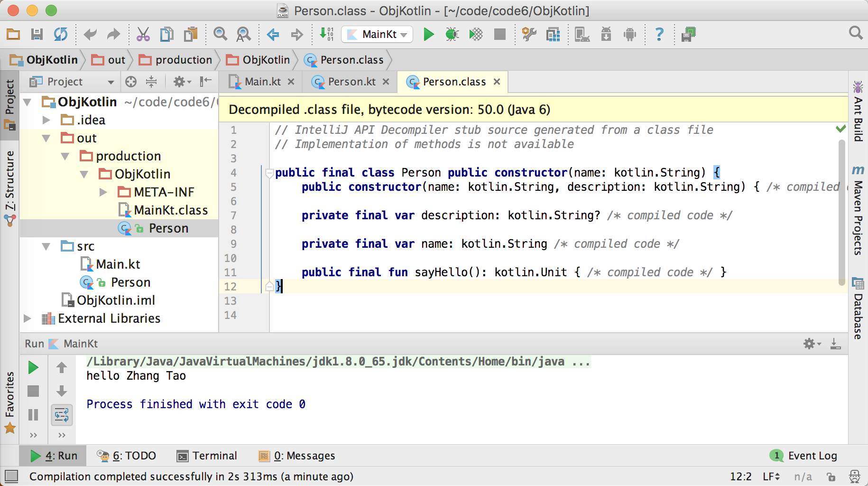This screenshot has height=486, width=868.
Task: Click the Cut scissors icon
Action: (143, 34)
